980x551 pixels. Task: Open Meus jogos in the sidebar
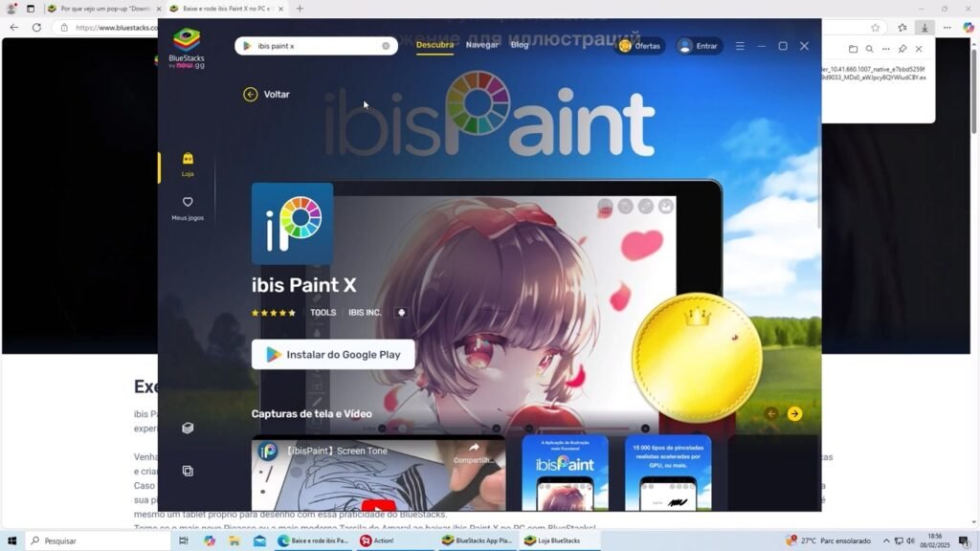pyautogui.click(x=188, y=209)
